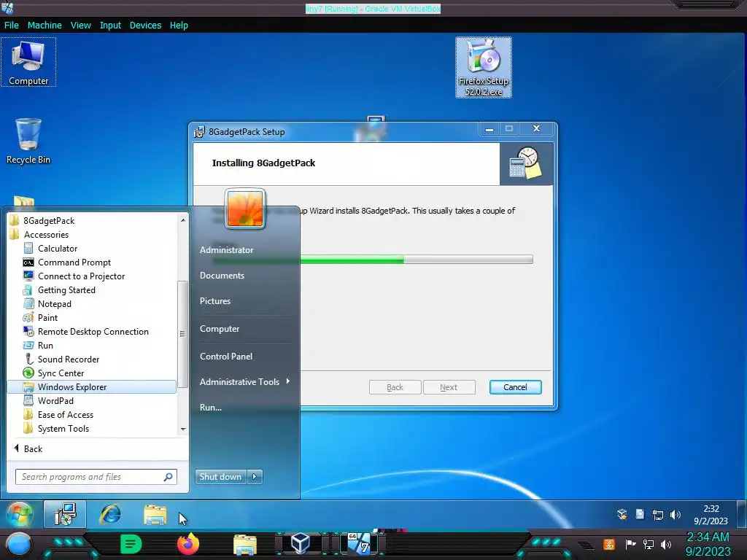Click the Next button in 8GadgetPack Setup

tap(449, 387)
